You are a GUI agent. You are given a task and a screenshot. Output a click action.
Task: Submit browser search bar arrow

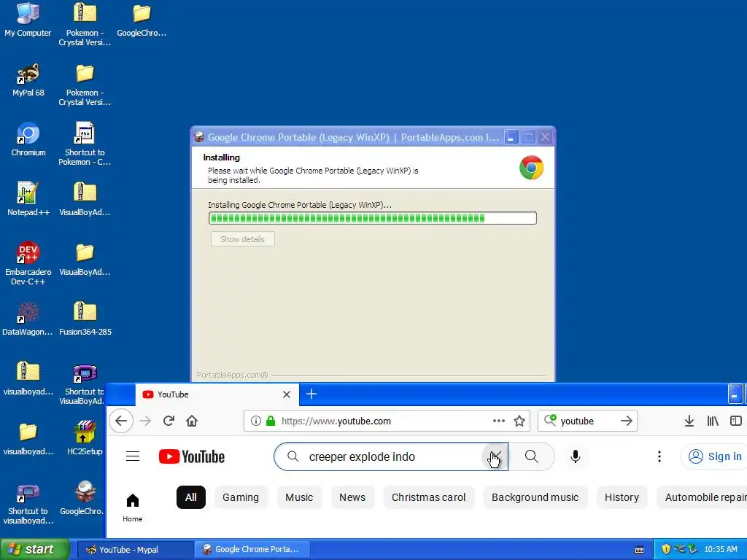coord(627,421)
